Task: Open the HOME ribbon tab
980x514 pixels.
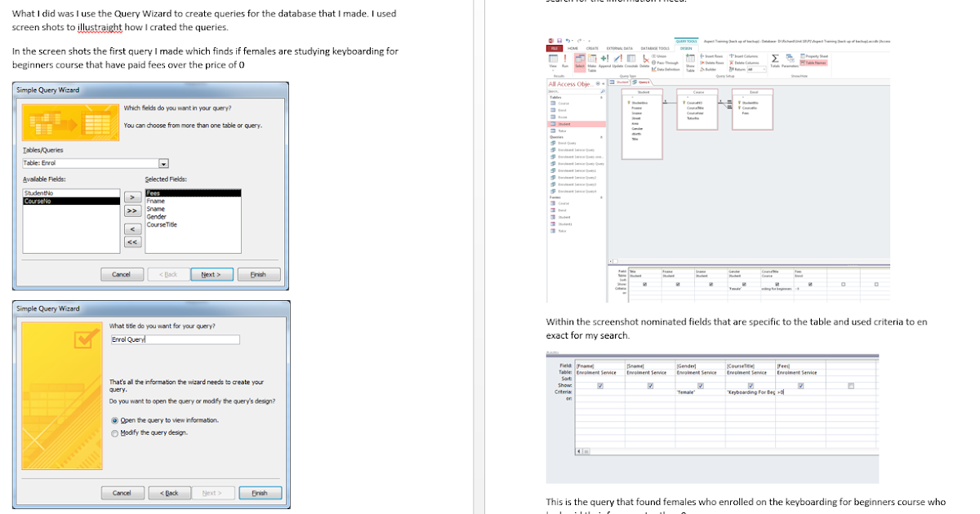Action: [572, 48]
